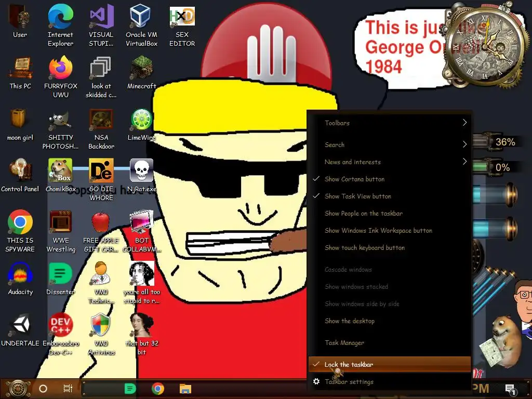Open Task Manager from context menu

tap(390, 343)
